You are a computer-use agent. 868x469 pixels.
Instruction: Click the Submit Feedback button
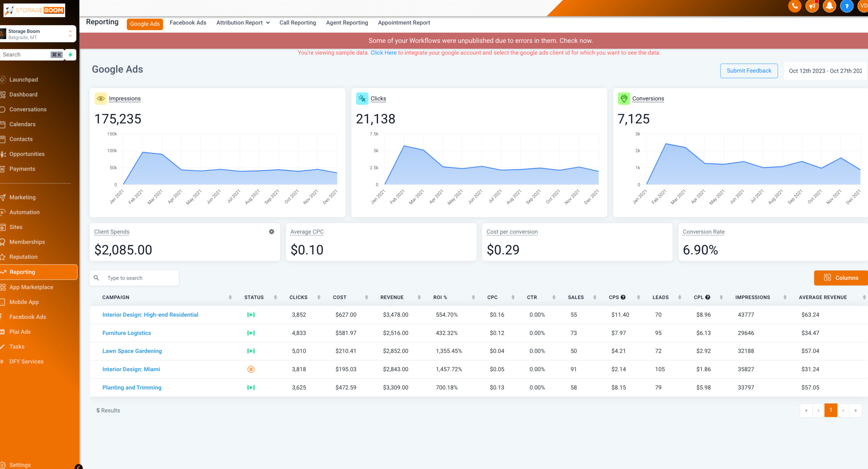point(749,71)
